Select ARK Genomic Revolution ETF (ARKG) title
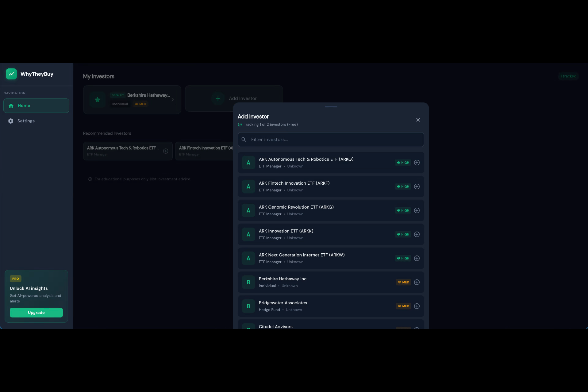This screenshot has height=392, width=588. (x=296, y=207)
